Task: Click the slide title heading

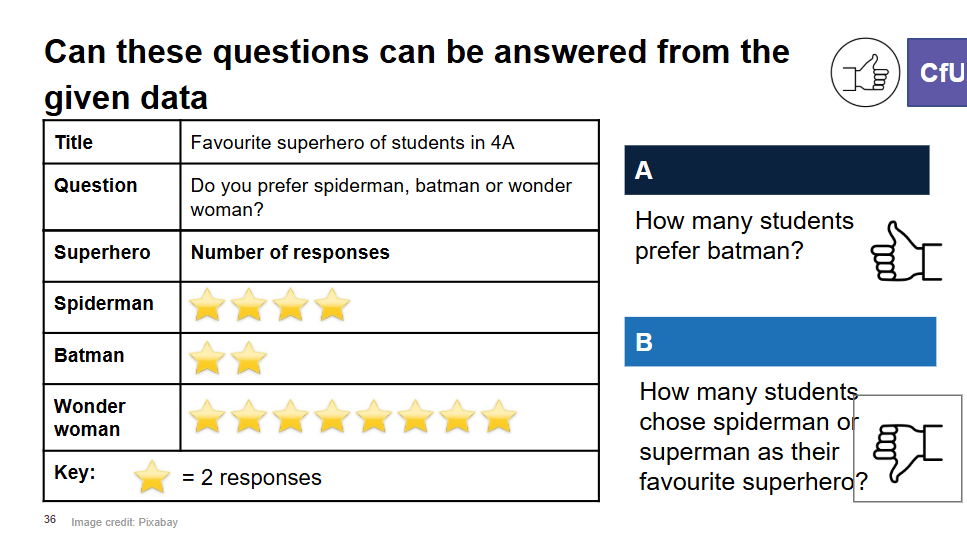Action: click(x=416, y=75)
